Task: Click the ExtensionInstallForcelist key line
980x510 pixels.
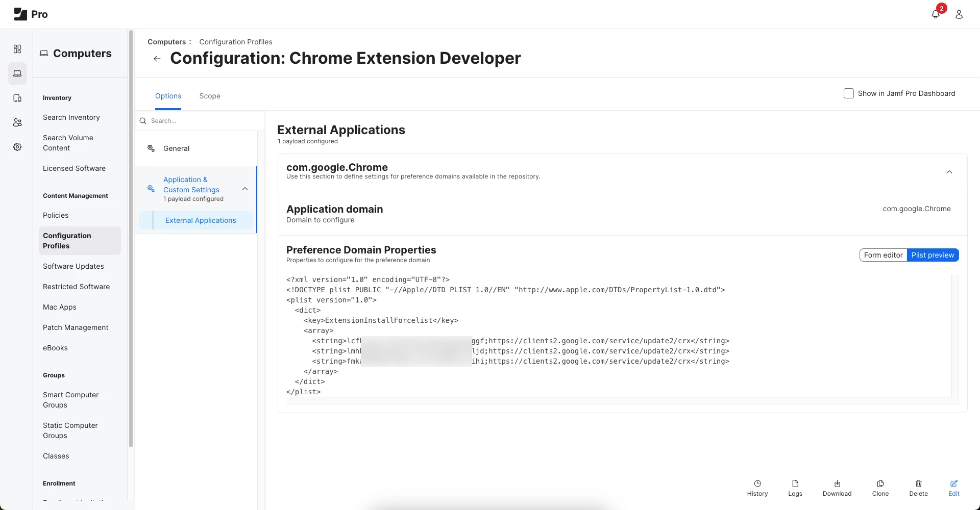Action: pyautogui.click(x=381, y=320)
